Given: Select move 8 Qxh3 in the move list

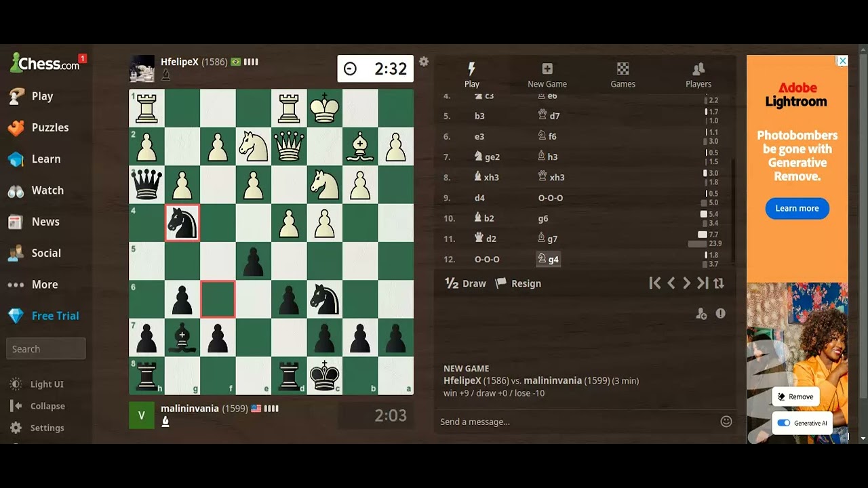Looking at the screenshot, I should point(551,177).
